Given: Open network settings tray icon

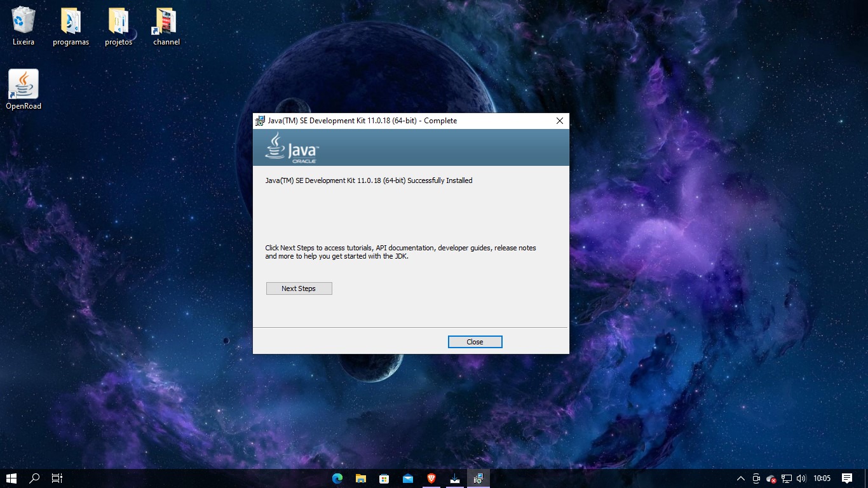Looking at the screenshot, I should point(787,478).
